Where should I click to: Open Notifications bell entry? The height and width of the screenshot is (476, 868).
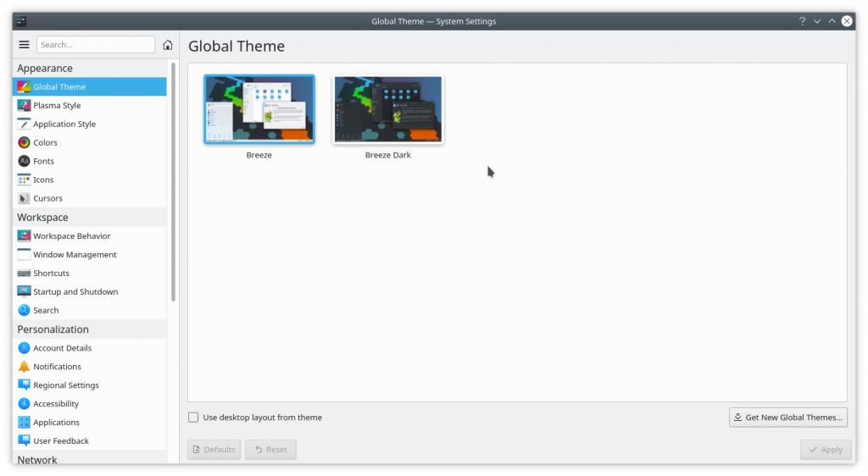coord(57,367)
